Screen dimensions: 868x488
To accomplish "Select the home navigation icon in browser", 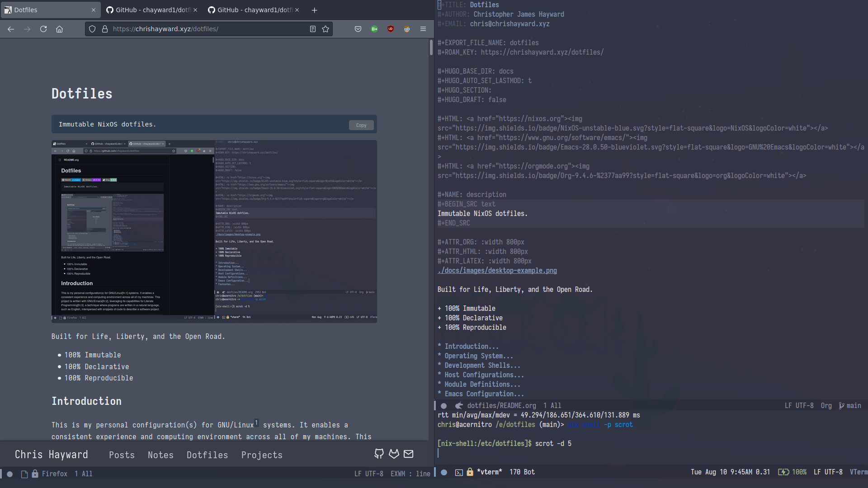I will pos(59,28).
